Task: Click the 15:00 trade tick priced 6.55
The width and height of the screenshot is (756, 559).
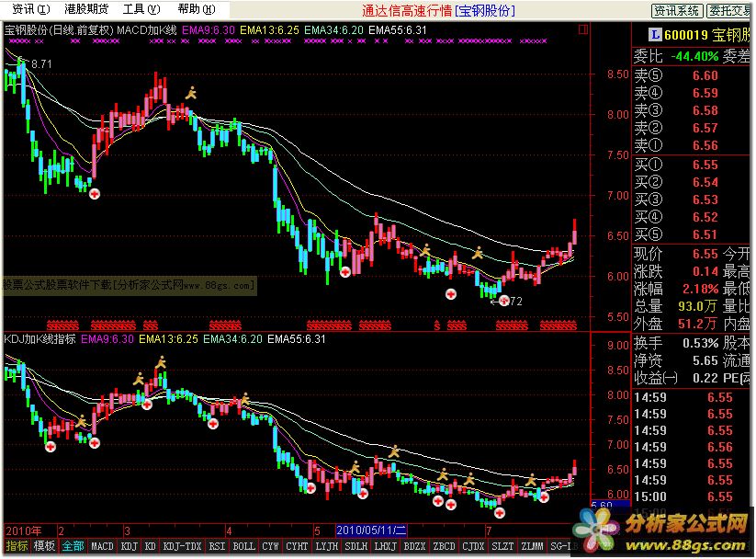Action: click(683, 496)
